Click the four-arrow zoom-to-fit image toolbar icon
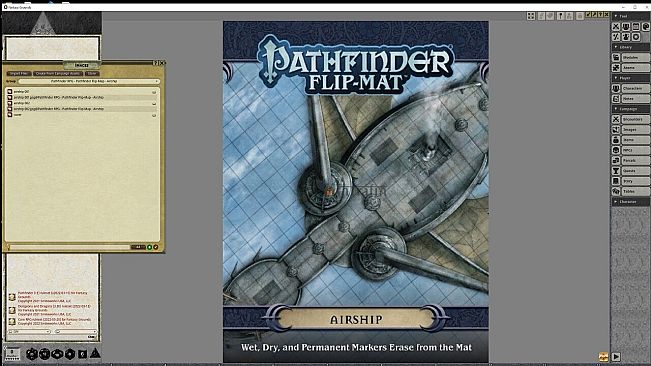Screen dimensions: 651x366 (531, 16)
